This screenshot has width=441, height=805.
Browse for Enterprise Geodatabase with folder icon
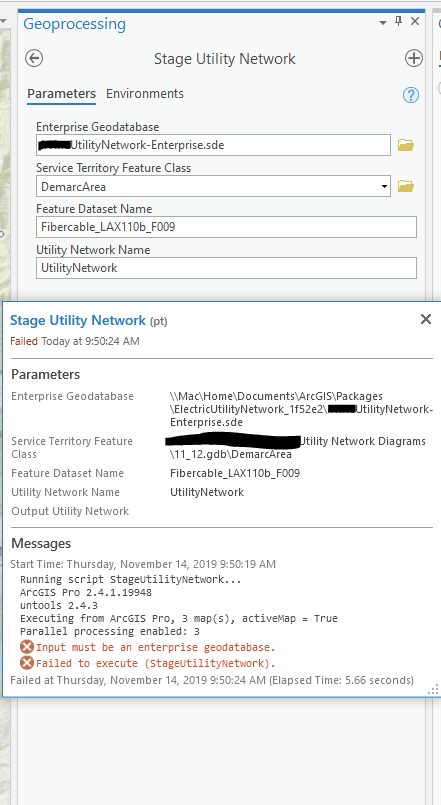click(406, 145)
